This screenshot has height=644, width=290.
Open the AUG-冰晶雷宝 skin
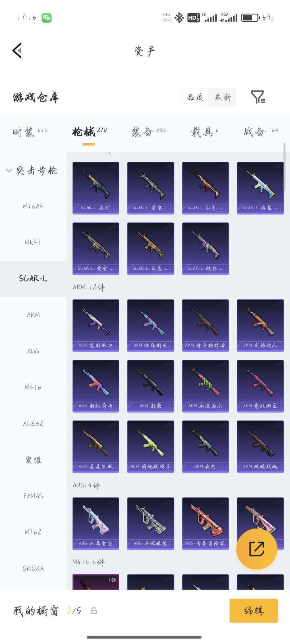tap(96, 524)
